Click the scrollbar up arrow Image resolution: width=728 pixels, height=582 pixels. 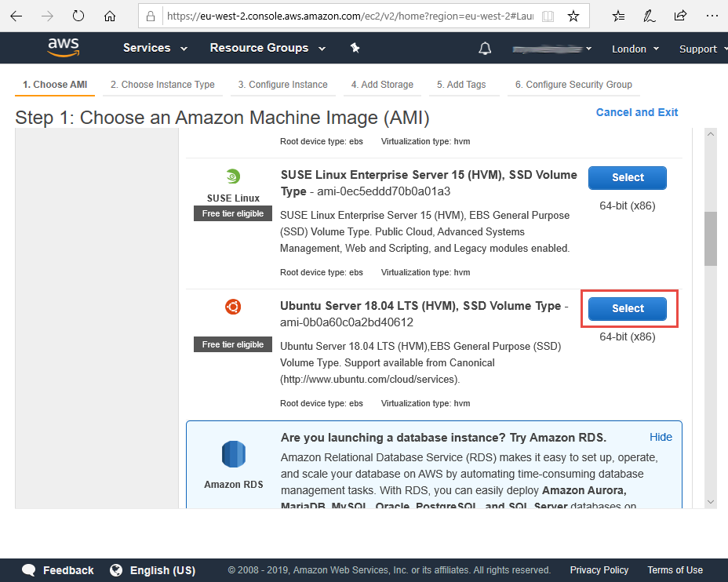coord(711,134)
